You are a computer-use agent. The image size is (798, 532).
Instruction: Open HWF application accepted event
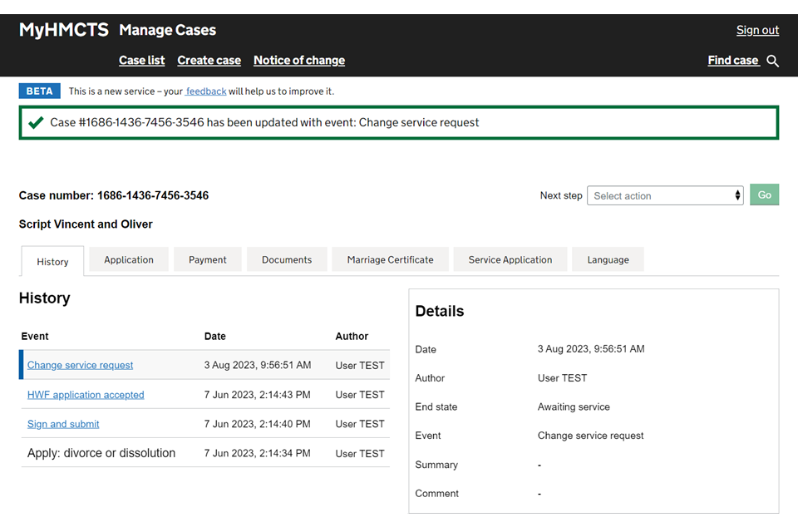click(x=86, y=395)
